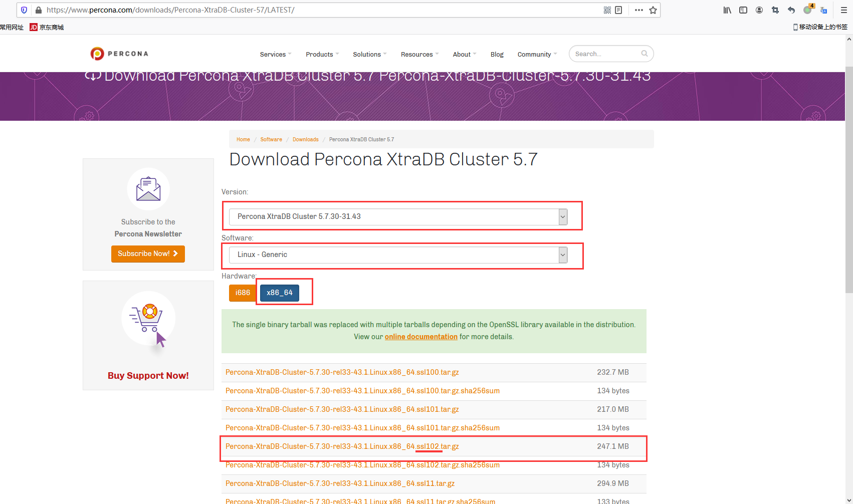Click the search magnifier icon
853x504 pixels.
(645, 54)
